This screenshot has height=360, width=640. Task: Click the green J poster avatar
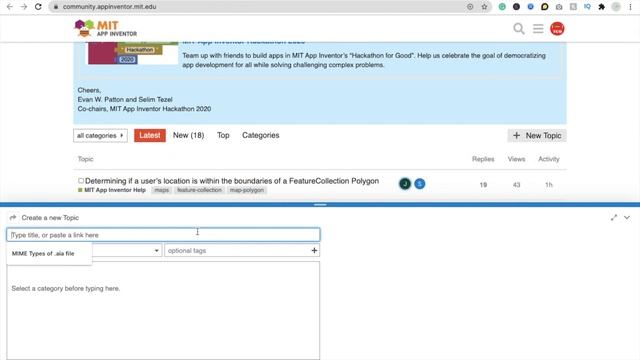(405, 184)
